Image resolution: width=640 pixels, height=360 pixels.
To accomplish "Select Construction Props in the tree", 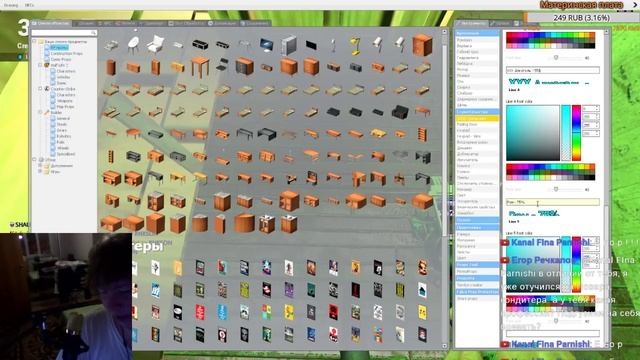I will 67,53.
